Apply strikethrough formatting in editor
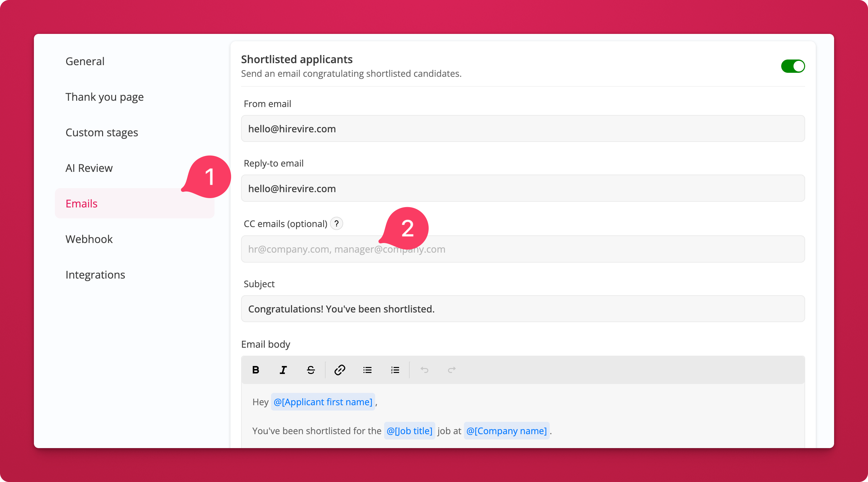 311,370
